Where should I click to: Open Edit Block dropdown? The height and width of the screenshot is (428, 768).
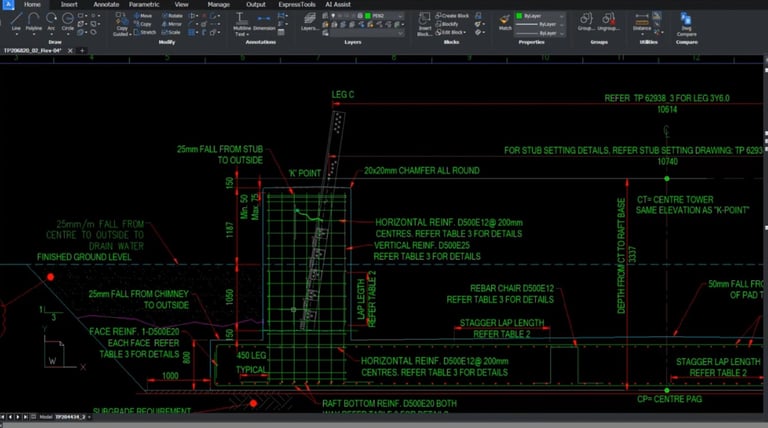pyautogui.click(x=451, y=32)
